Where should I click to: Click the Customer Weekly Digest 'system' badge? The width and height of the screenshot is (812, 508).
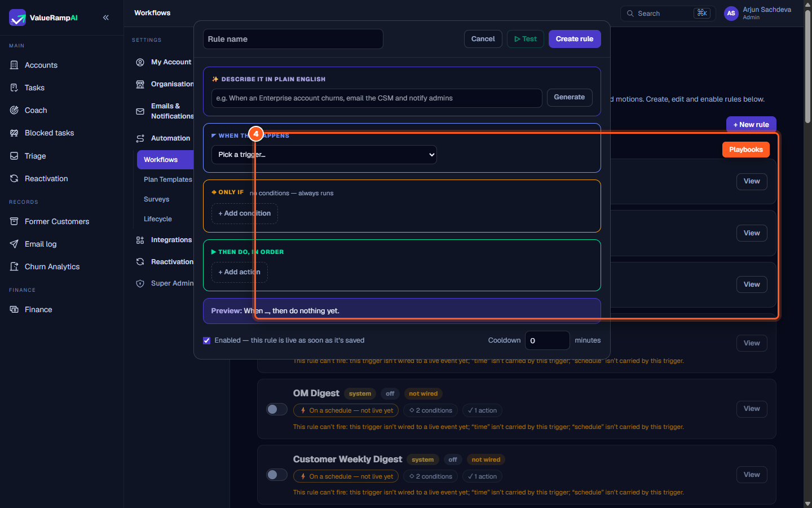pyautogui.click(x=423, y=459)
